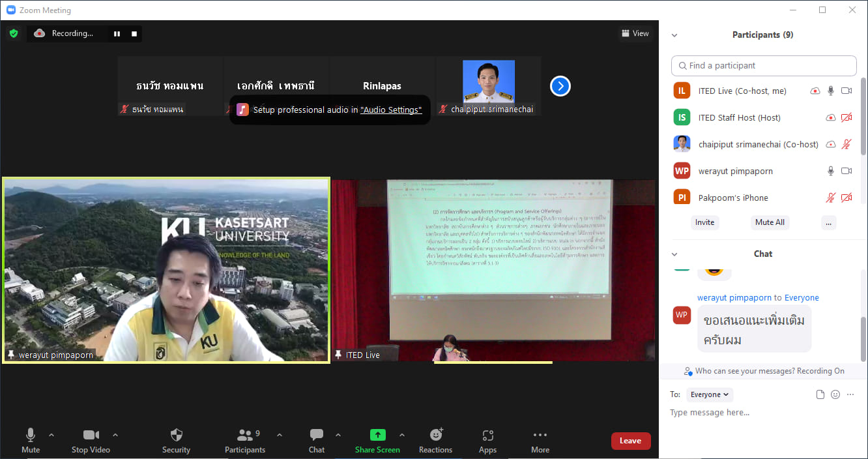Click the IL avatar for ITED Live
Viewport: 868px width, 459px height.
[x=682, y=91]
